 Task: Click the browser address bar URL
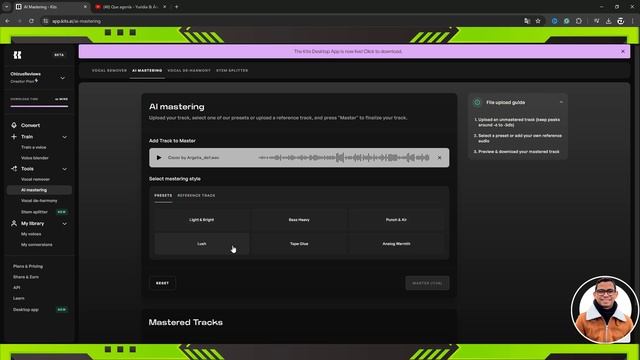76,21
